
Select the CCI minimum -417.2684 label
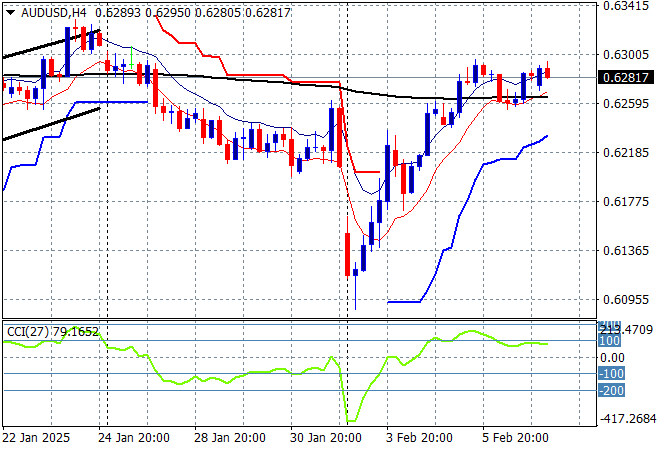point(628,419)
